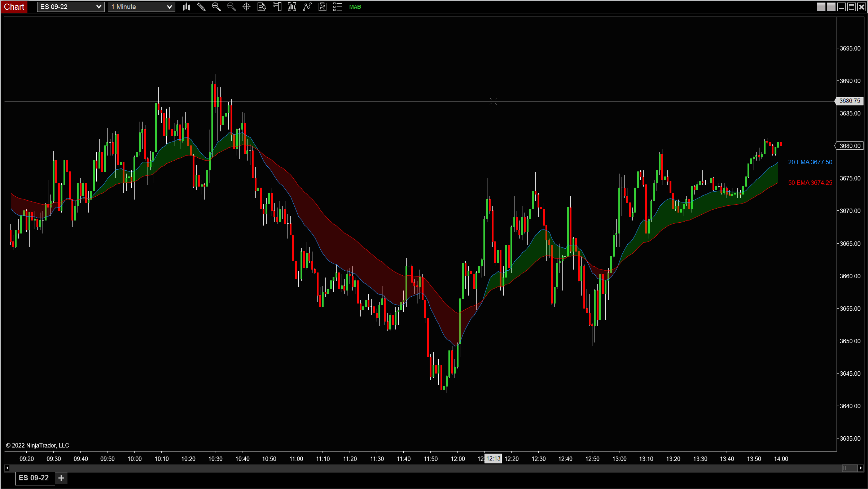The image size is (868, 489).
Task: Click the 50 EMA 3674.25 label
Action: click(810, 183)
